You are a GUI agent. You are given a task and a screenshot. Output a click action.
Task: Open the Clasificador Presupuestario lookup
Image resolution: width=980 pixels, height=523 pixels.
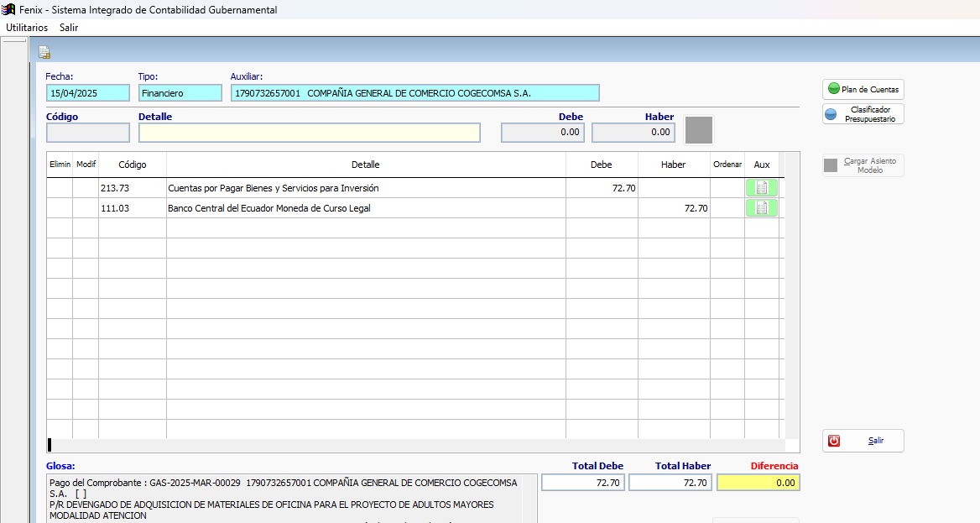pyautogui.click(x=863, y=114)
